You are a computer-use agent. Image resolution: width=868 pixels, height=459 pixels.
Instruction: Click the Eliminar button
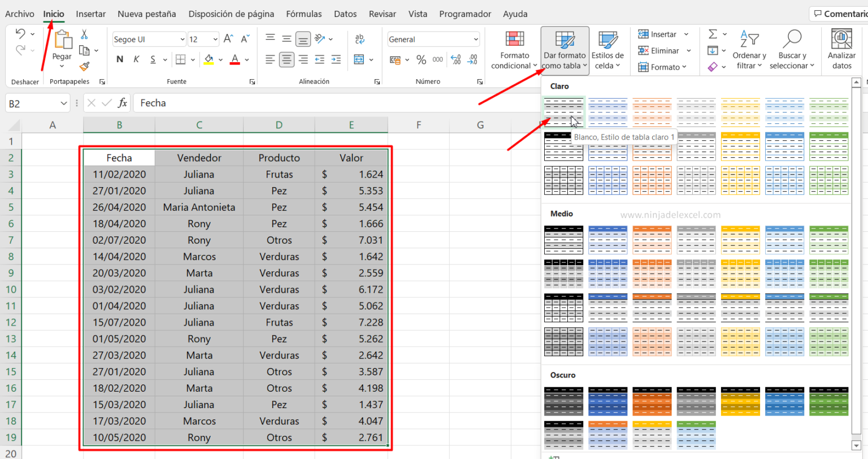tap(662, 50)
